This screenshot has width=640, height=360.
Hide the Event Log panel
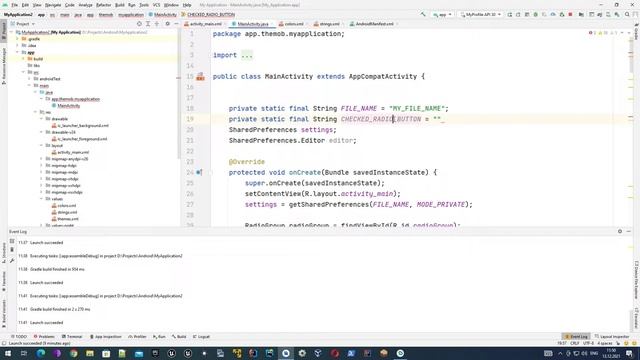[629, 231]
